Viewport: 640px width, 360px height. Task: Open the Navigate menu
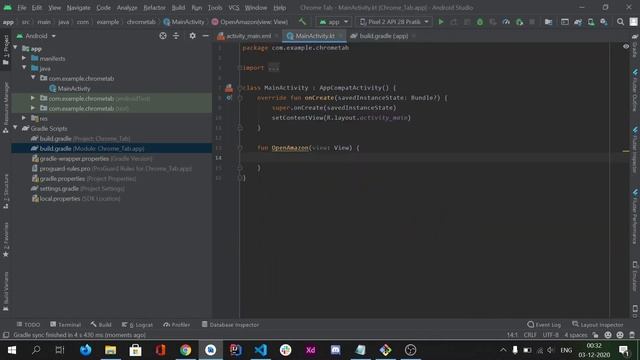tap(78, 7)
